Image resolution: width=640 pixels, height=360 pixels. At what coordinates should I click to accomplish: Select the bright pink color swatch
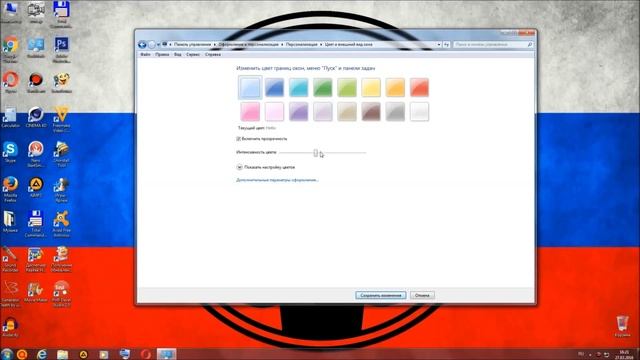tap(250, 111)
